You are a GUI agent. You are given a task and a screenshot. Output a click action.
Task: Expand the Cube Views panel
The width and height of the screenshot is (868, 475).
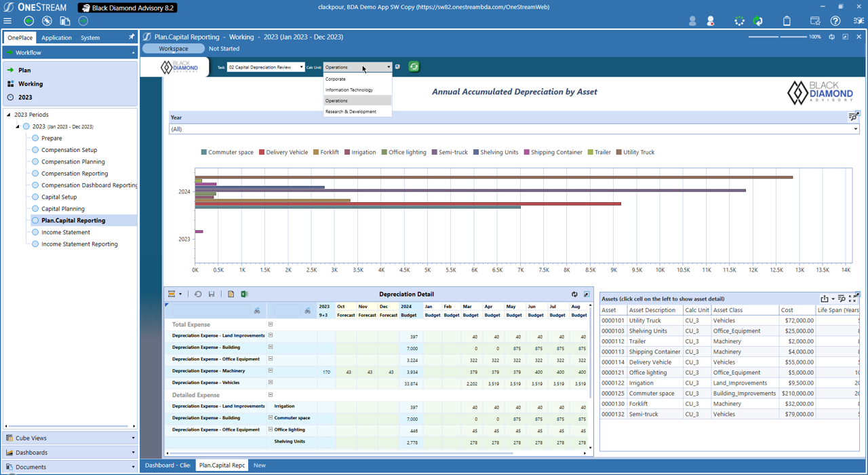pos(70,438)
